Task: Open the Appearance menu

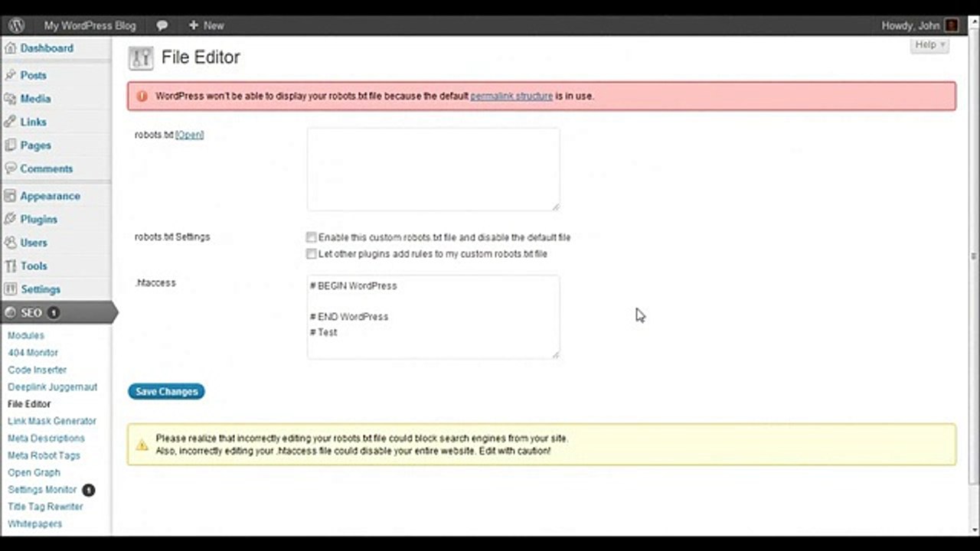Action: tap(50, 196)
